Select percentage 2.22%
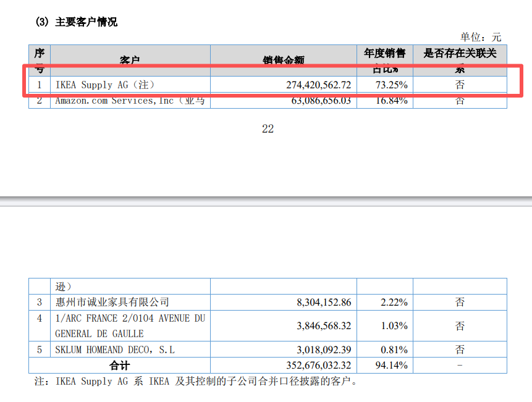This screenshot has height=402, width=532. (x=394, y=303)
